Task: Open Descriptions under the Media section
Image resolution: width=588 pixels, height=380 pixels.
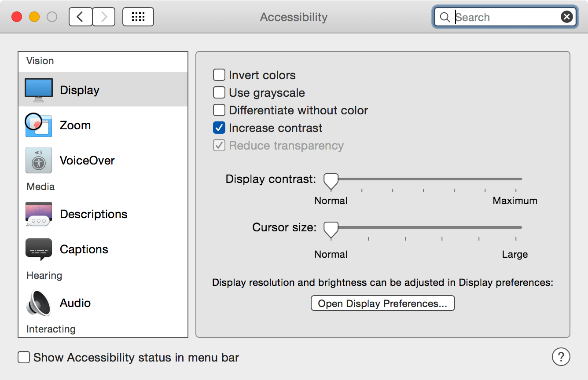Action: point(38,214)
